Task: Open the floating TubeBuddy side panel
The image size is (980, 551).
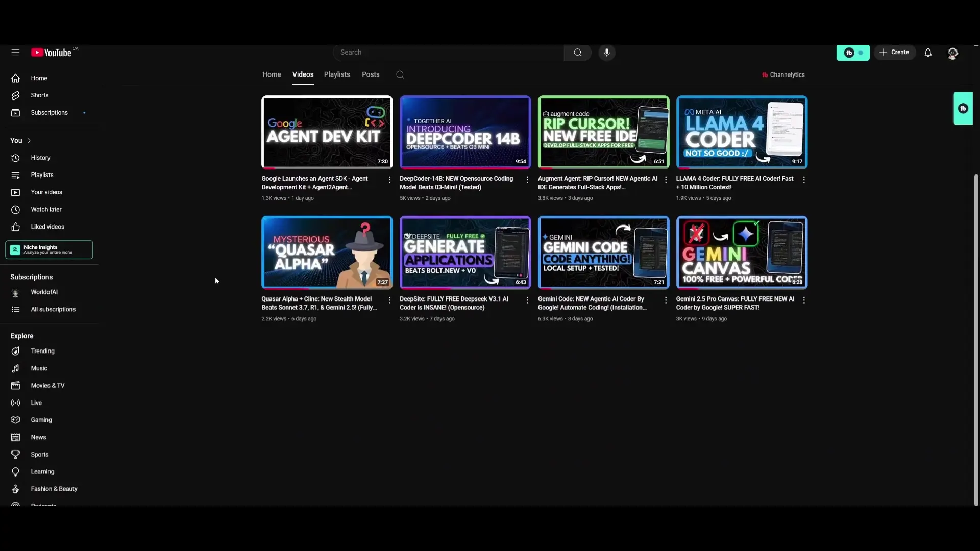Action: click(963, 109)
